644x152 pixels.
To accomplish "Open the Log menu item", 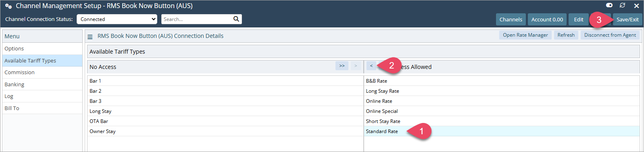I will (x=42, y=96).
